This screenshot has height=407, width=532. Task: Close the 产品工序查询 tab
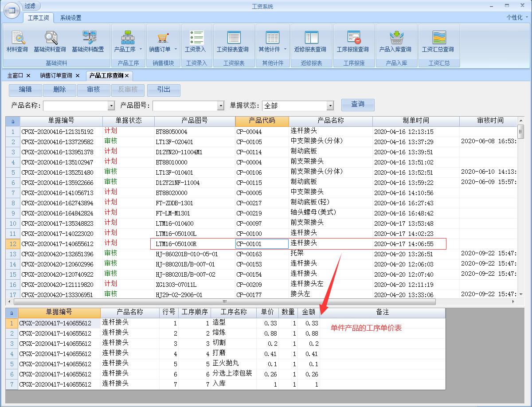(x=127, y=76)
